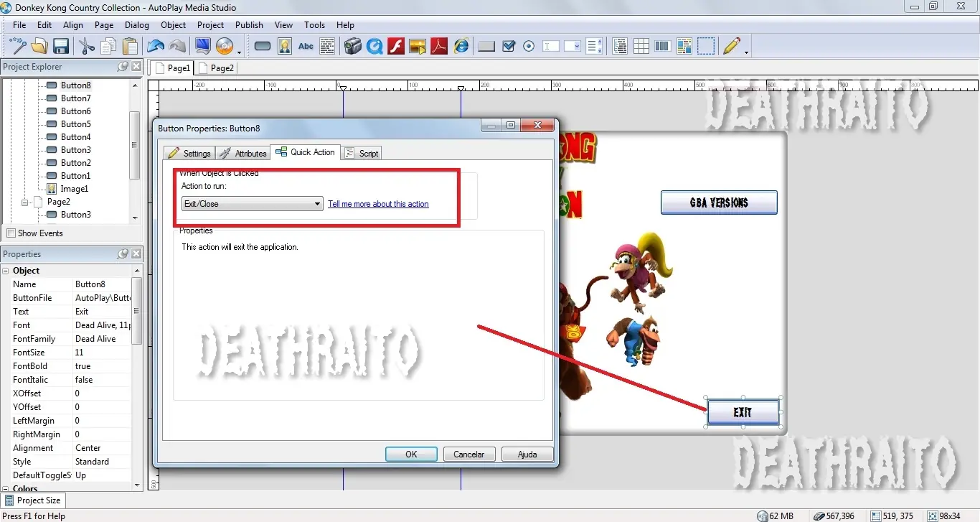Viewport: 980px width, 522px height.
Task: Select Button1 in the project tree
Action: [x=75, y=176]
